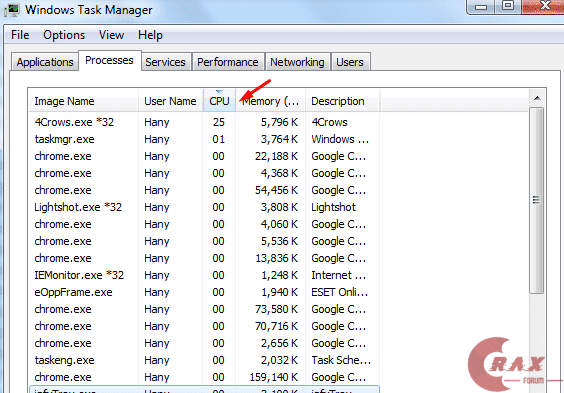Image resolution: width=564 pixels, height=393 pixels.
Task: Sort by CPU column header
Action: click(x=219, y=101)
